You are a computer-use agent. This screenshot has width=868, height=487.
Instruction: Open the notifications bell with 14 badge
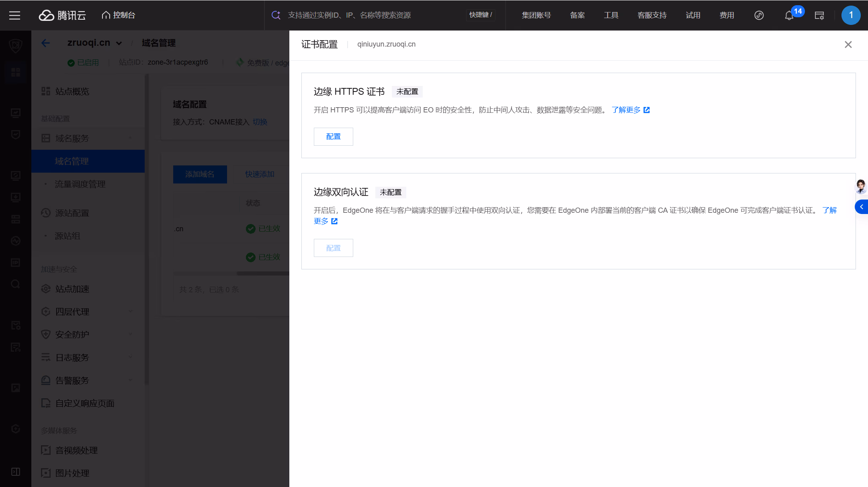click(x=790, y=15)
